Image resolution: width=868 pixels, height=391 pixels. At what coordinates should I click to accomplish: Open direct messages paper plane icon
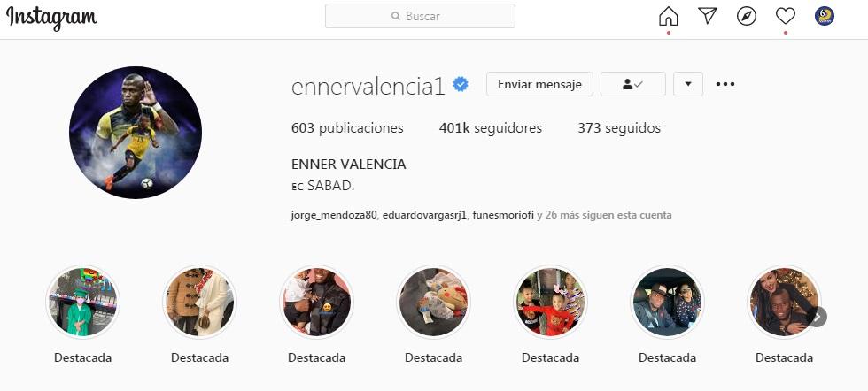coord(708,16)
